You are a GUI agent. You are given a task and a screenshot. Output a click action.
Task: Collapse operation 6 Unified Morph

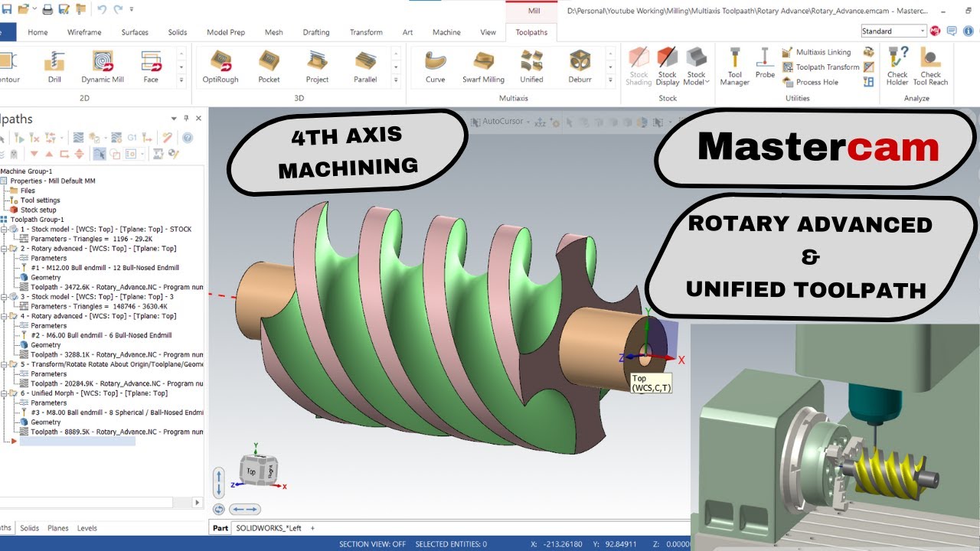[x=5, y=393]
